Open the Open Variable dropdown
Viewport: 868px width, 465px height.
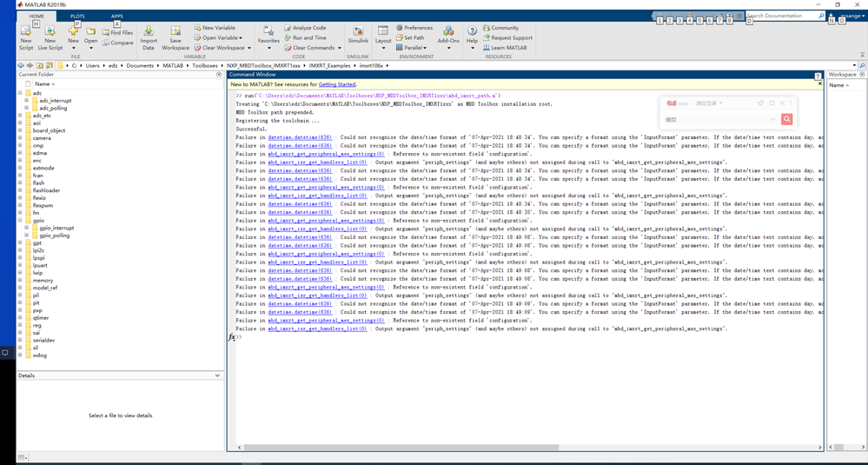[219, 37]
